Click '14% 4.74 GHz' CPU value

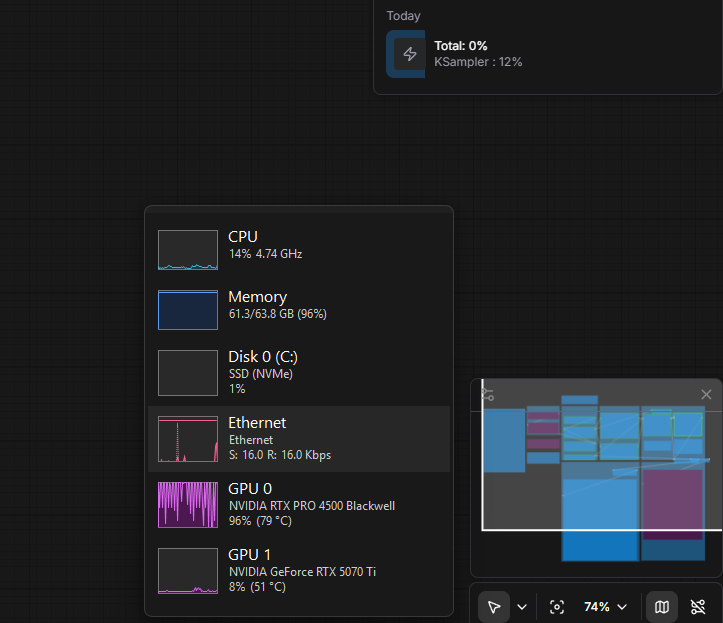click(266, 254)
